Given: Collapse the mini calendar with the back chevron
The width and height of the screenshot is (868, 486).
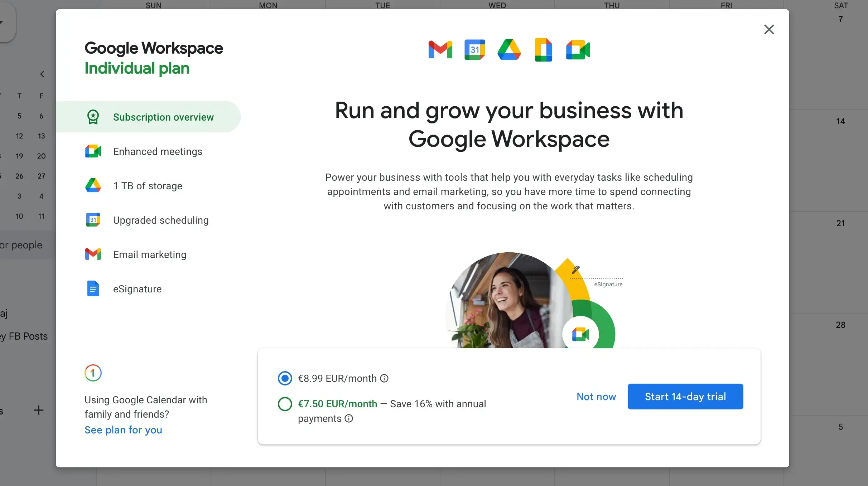Looking at the screenshot, I should [x=42, y=74].
